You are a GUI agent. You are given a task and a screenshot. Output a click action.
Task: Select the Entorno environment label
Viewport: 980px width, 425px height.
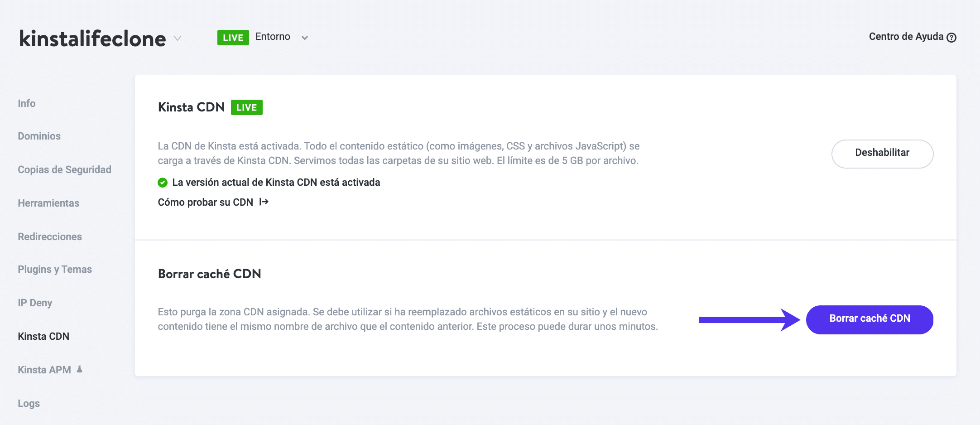coord(273,37)
